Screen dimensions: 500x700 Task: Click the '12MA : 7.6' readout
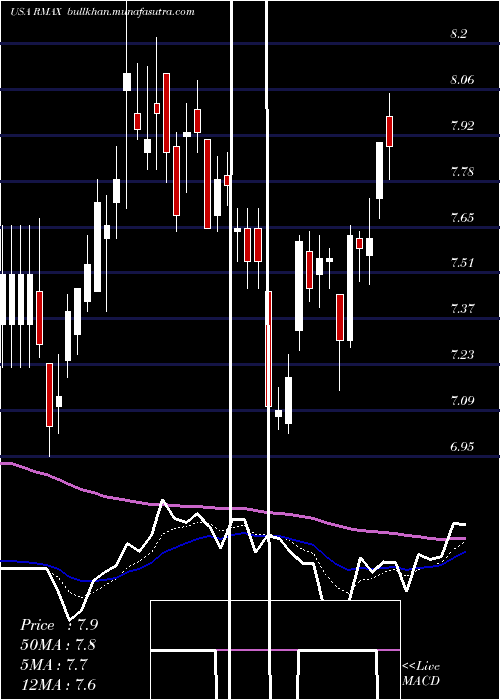[58, 685]
